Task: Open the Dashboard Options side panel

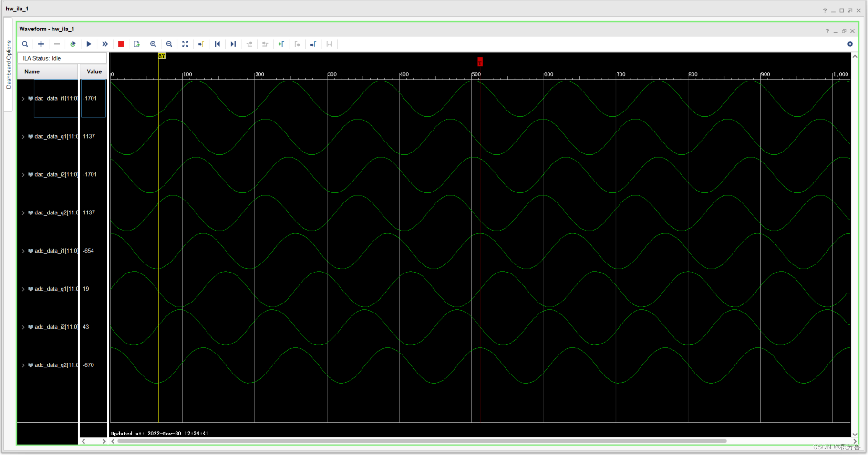Action: click(9, 64)
